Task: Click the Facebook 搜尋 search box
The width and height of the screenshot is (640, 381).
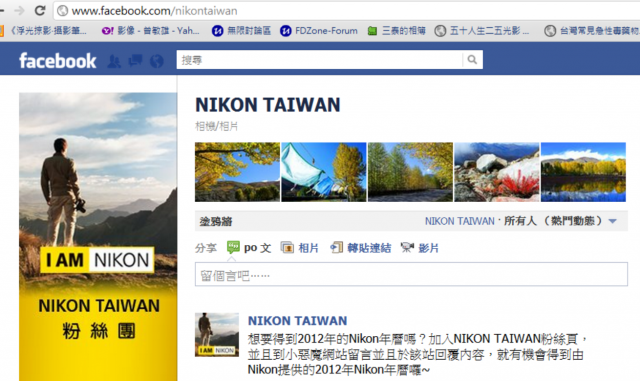Action: (320, 60)
